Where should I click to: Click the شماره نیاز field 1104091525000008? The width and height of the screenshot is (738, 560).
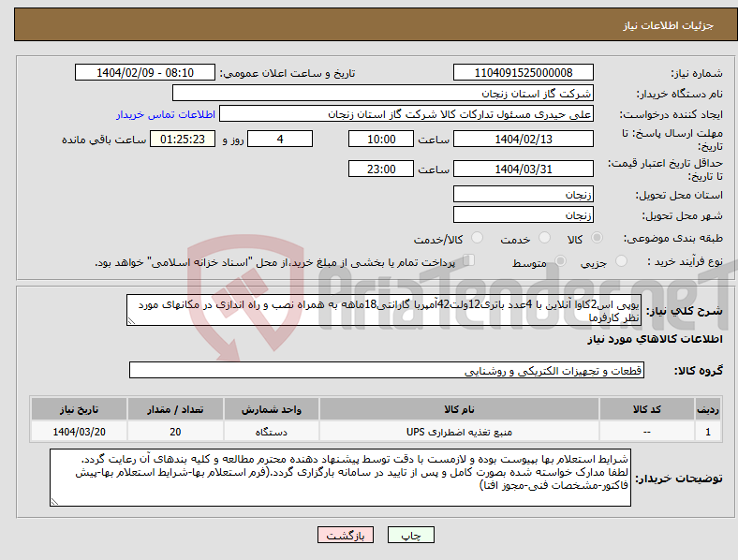pos(523,72)
